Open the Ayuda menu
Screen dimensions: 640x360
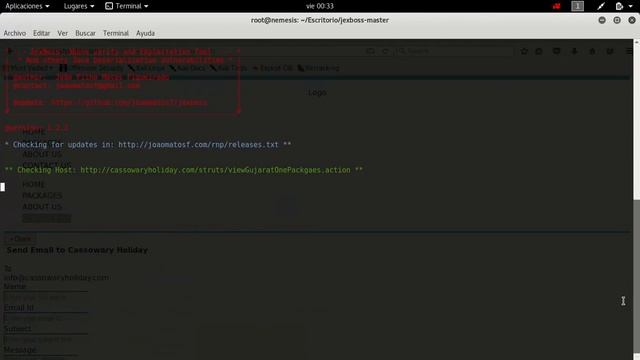145,33
